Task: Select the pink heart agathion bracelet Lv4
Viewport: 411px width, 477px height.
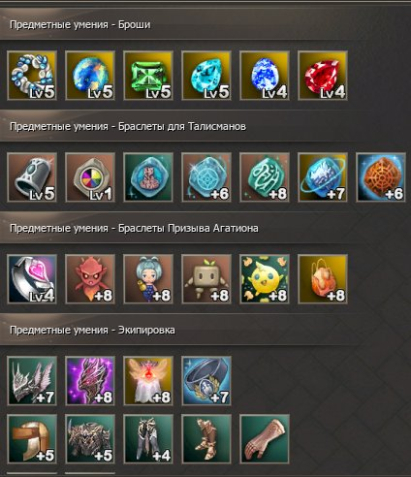Action: pyautogui.click(x=32, y=279)
